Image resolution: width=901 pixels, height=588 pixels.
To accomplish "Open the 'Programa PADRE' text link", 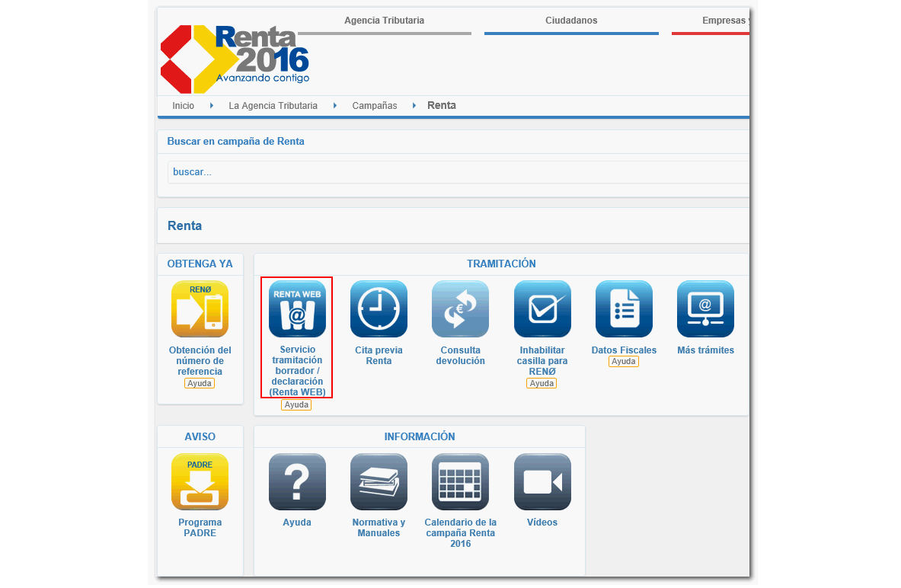I will 200,528.
